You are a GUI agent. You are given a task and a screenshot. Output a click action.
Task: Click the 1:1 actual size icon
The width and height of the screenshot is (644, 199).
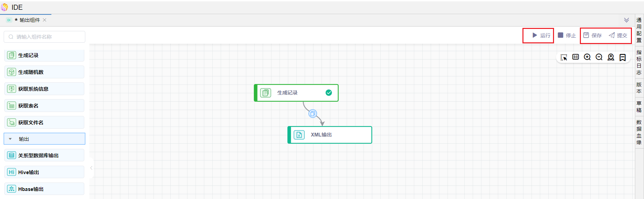coord(576,57)
